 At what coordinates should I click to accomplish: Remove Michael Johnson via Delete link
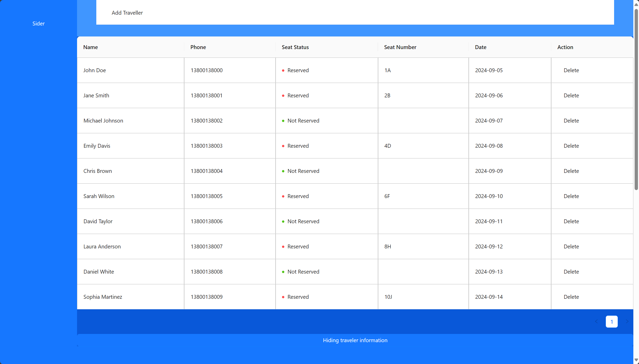(x=571, y=121)
